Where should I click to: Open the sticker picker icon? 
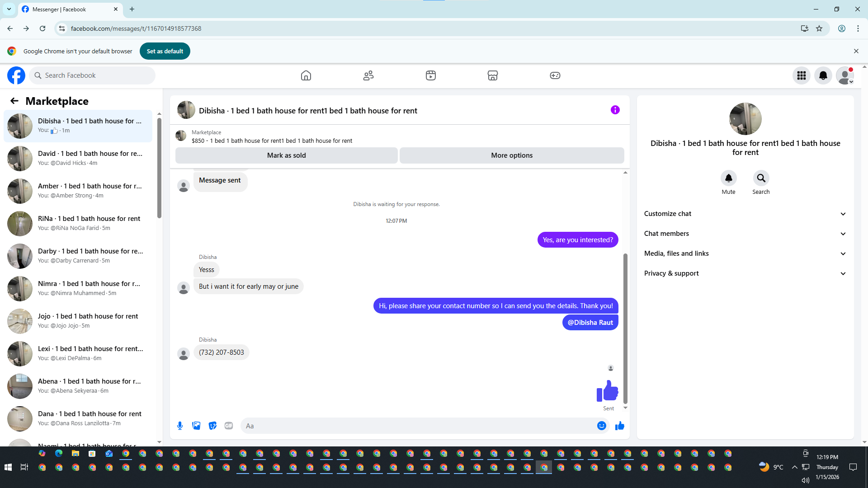(x=212, y=426)
